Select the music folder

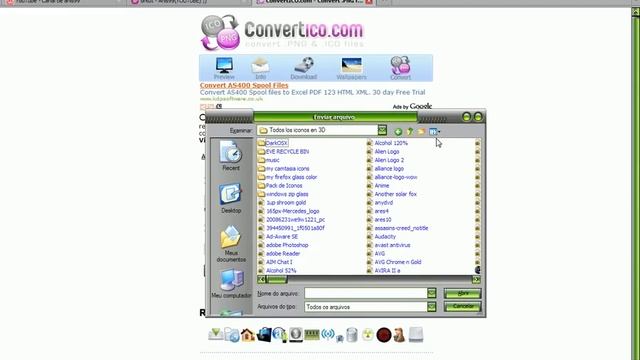269,160
